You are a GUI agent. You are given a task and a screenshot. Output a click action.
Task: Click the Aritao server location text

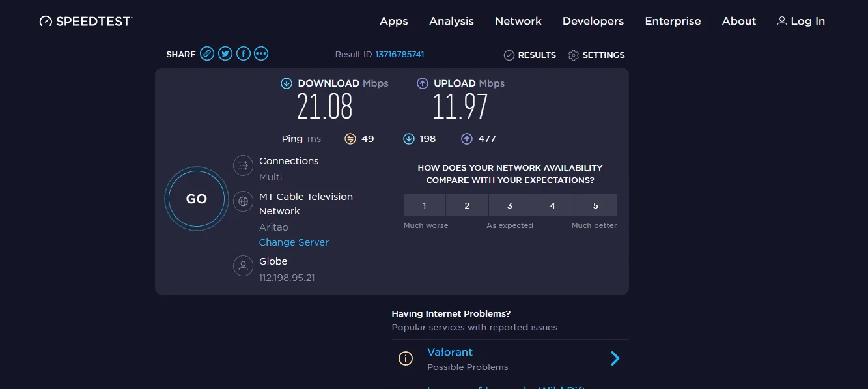click(273, 227)
